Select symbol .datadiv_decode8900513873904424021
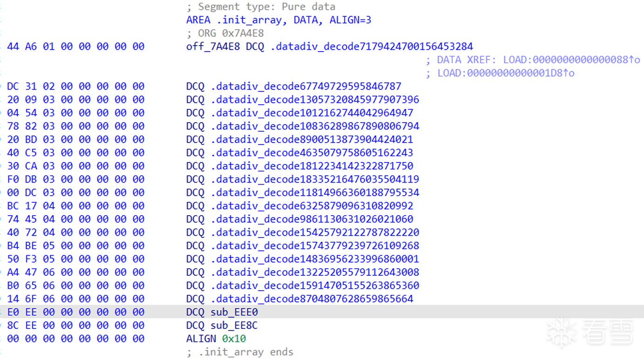This screenshot has width=644, height=360. pos(312,140)
